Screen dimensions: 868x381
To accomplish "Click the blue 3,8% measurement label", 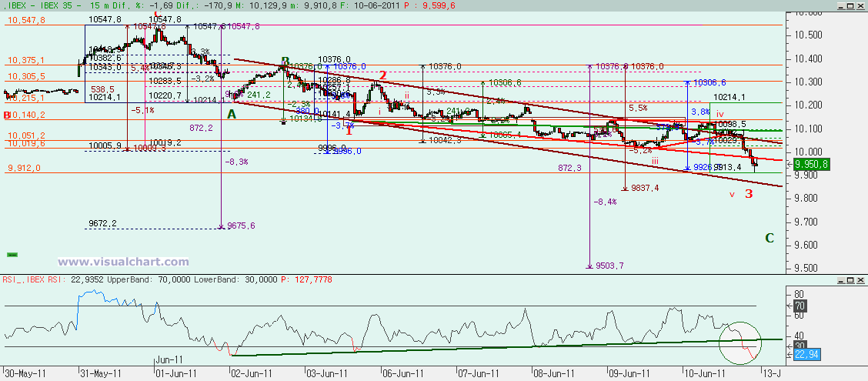I will [x=701, y=112].
